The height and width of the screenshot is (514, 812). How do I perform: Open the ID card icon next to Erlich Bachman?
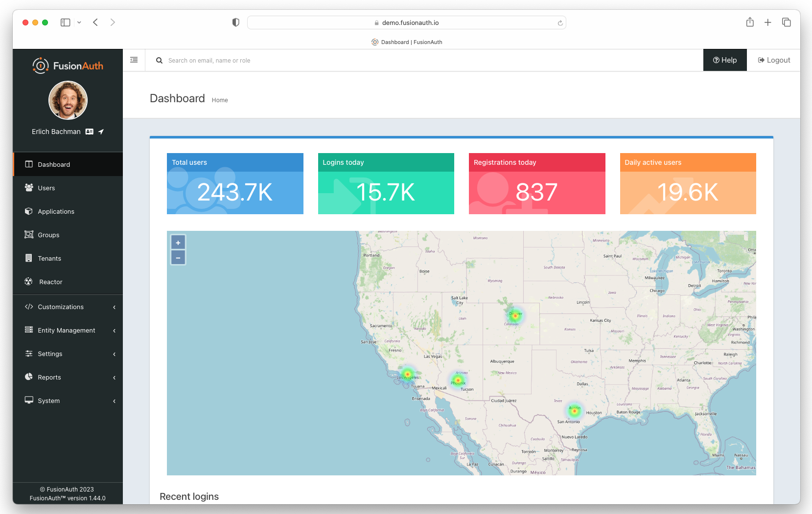[89, 131]
